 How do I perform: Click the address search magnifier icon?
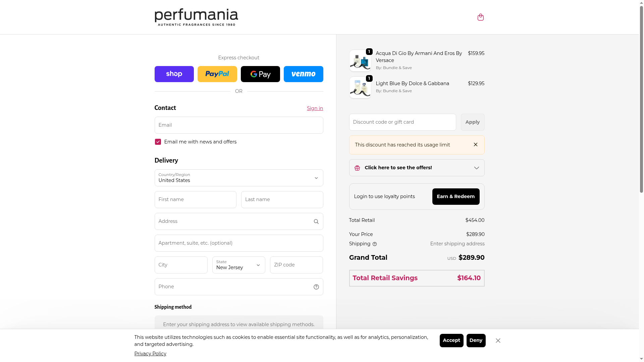click(x=316, y=222)
